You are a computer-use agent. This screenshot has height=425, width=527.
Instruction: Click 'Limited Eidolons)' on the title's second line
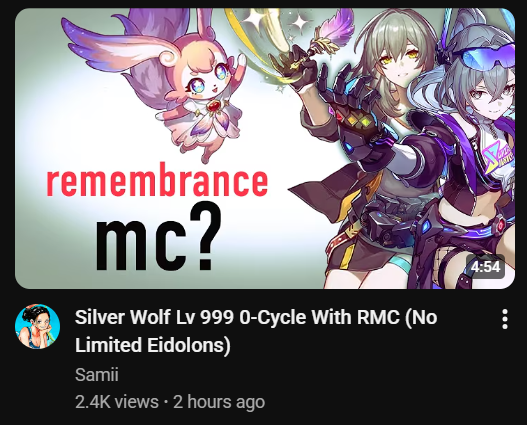pos(153,345)
